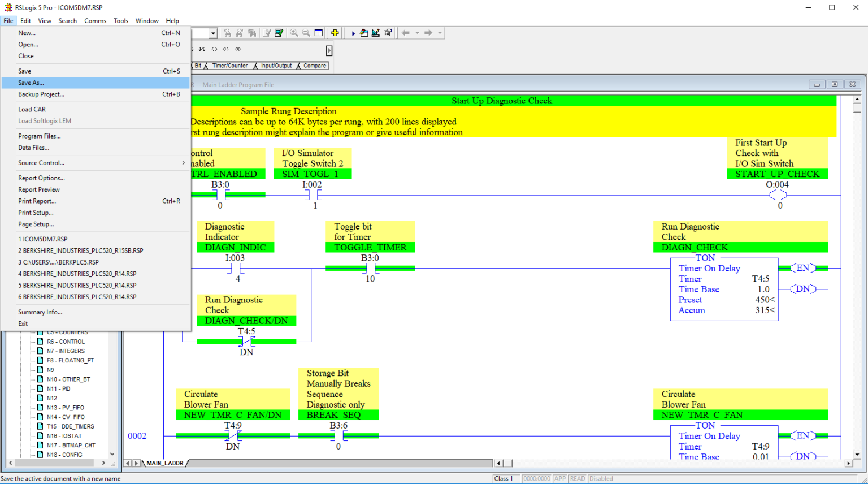Verify the project with the green check icon
The image size is (868, 484).
point(279,33)
